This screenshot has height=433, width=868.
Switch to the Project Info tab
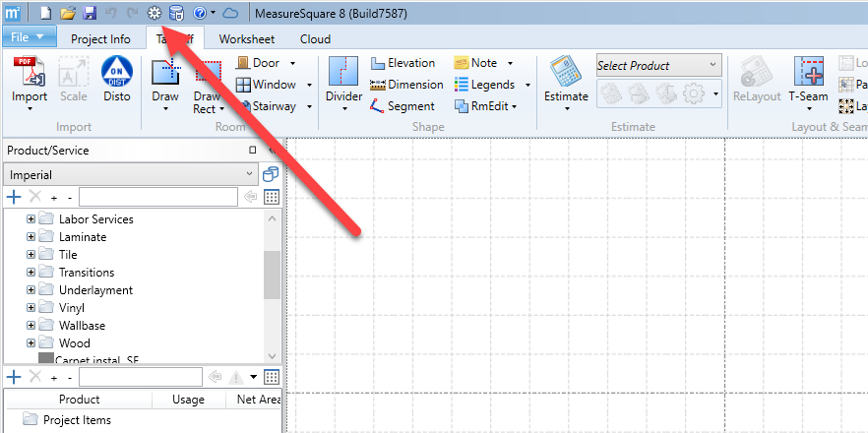[x=100, y=39]
